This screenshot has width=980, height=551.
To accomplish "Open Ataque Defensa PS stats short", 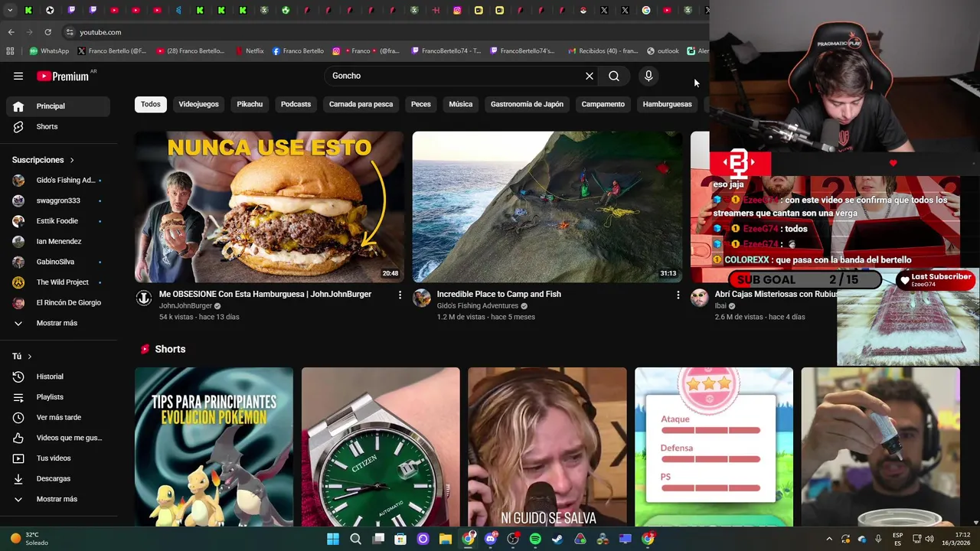I will point(714,447).
